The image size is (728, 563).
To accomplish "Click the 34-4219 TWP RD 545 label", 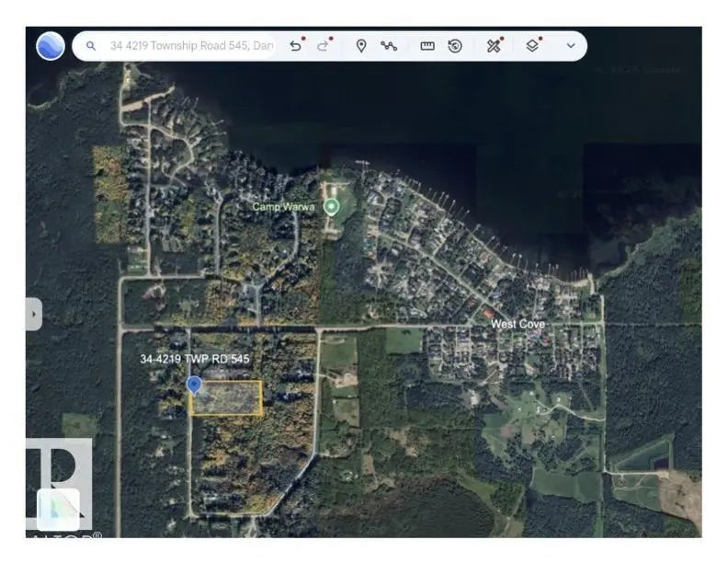I will [195, 359].
